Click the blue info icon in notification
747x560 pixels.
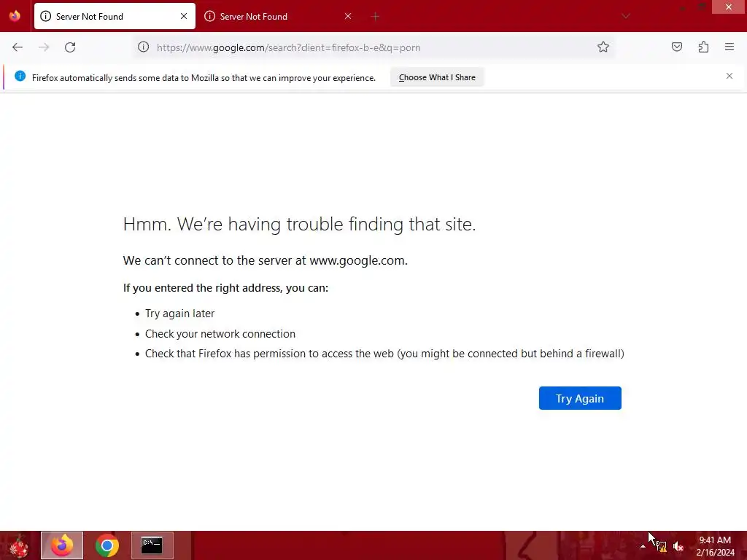[x=20, y=76]
